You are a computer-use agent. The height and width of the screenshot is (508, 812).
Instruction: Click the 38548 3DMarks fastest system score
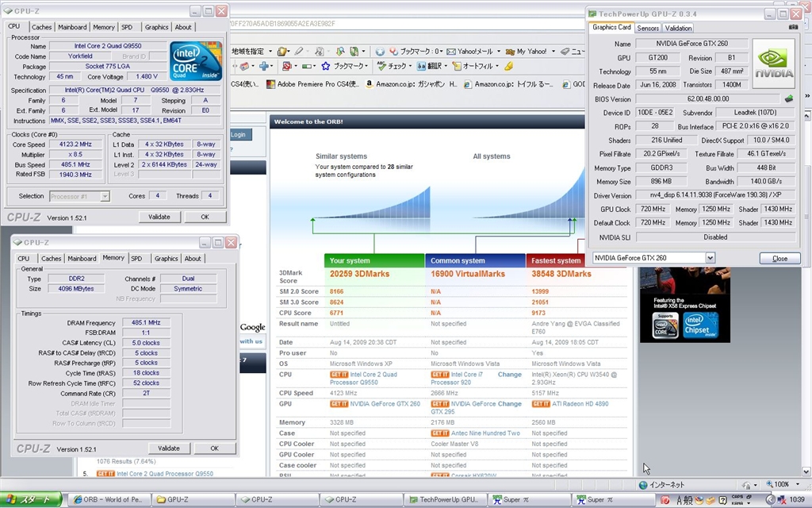561,274
